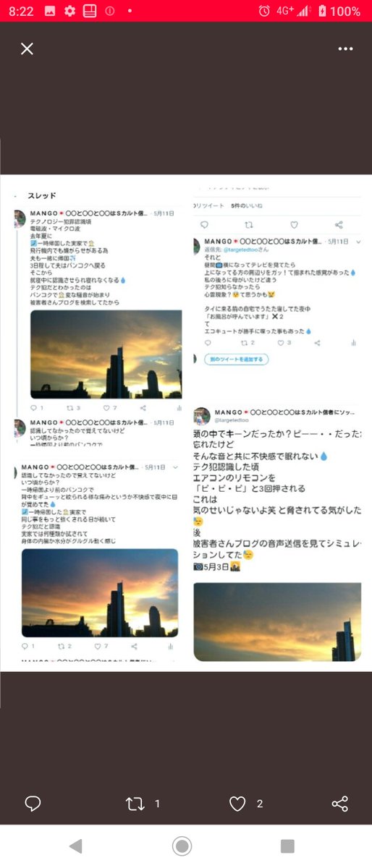Tap the settings gear in the status bar

(69, 11)
